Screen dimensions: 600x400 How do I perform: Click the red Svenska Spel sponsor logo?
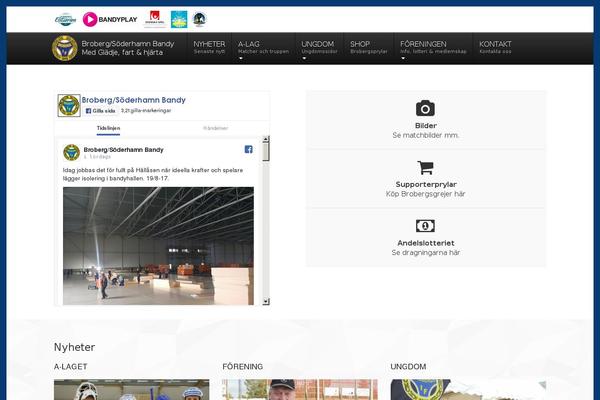point(155,19)
